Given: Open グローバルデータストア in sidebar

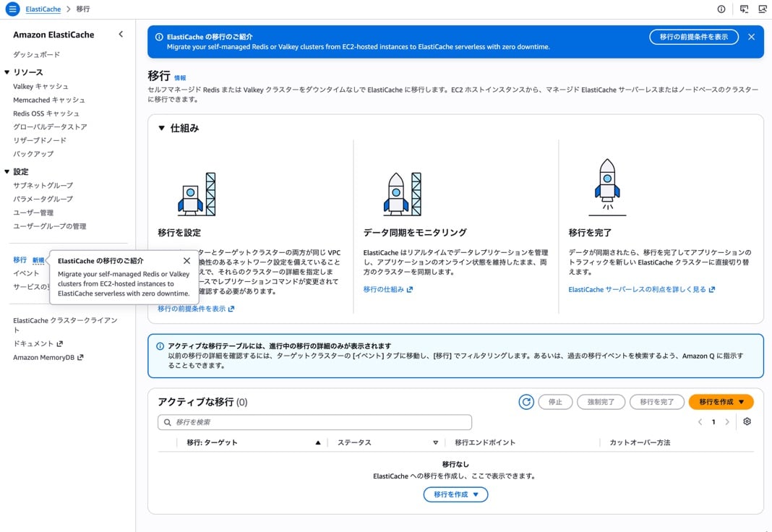Looking at the screenshot, I should 50,127.
